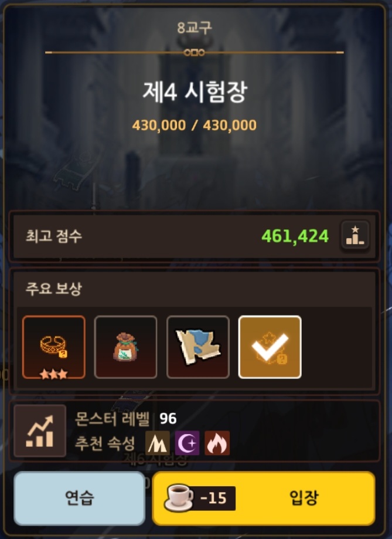Click the yellow 입장 enter button
The image size is (392, 539).
coord(264,498)
